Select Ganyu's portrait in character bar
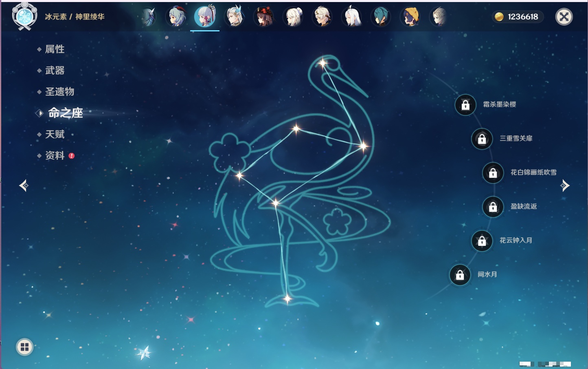The image size is (588, 369). [x=176, y=17]
